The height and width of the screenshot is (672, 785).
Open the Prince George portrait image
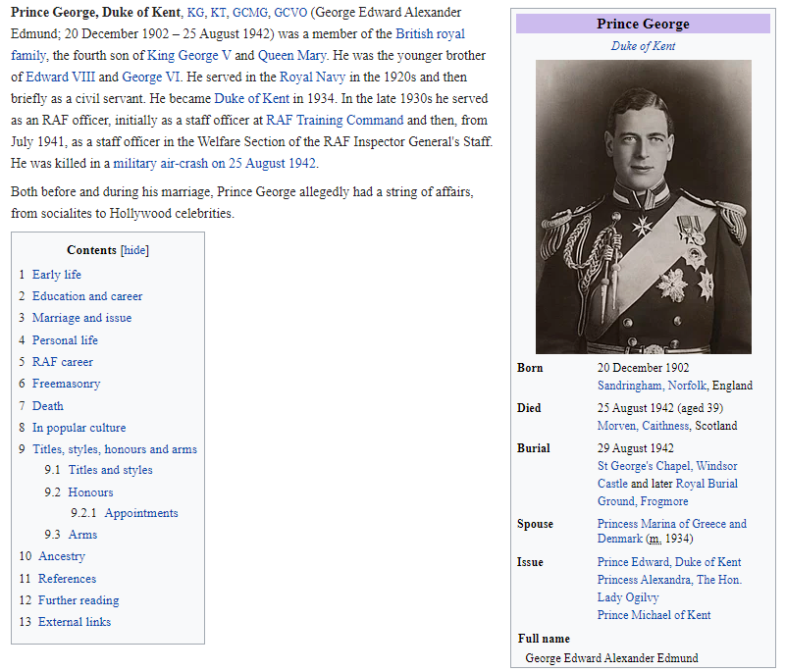click(644, 207)
